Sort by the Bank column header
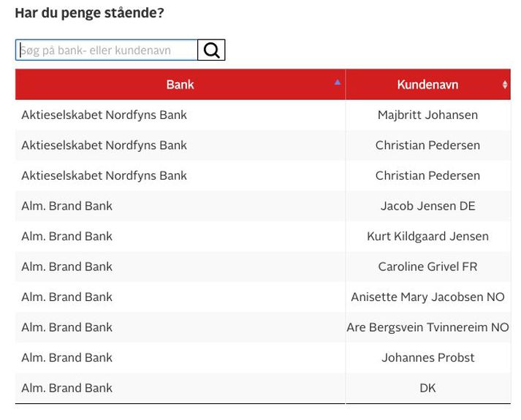521x420 pixels. (180, 84)
